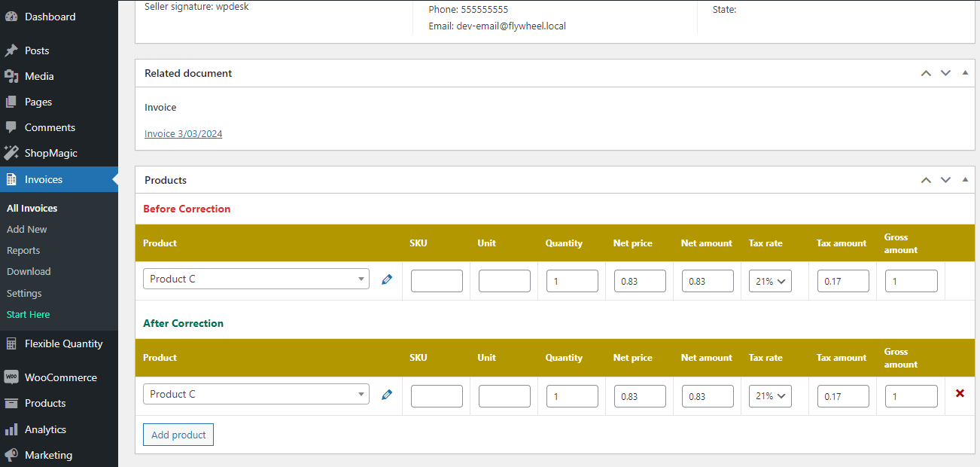Go to invoice Settings submenu
The height and width of the screenshot is (467, 980).
24,293
